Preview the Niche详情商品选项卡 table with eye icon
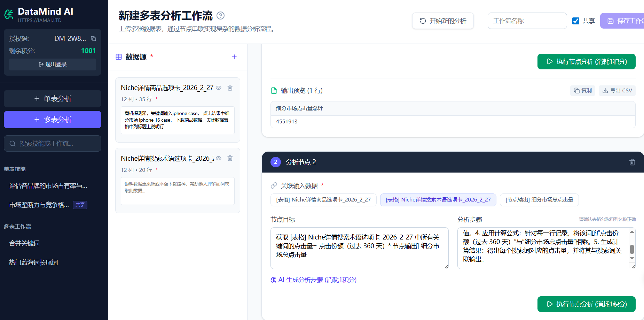The width and height of the screenshot is (644, 320). (219, 88)
